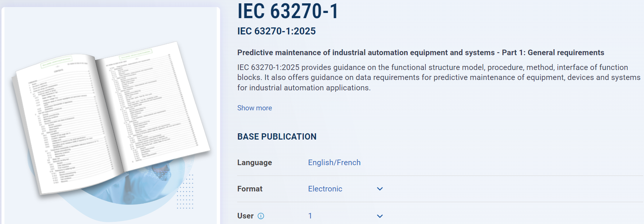Click the Language row label

(254, 163)
